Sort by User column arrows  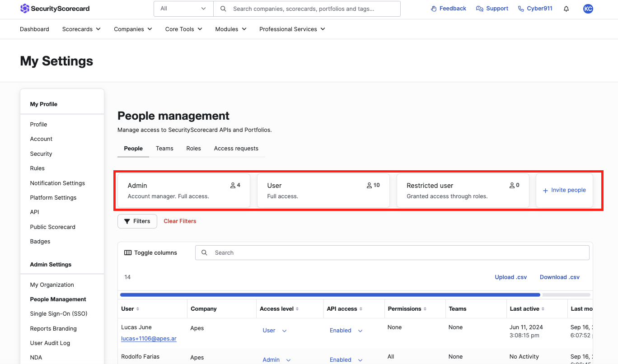pyautogui.click(x=138, y=309)
